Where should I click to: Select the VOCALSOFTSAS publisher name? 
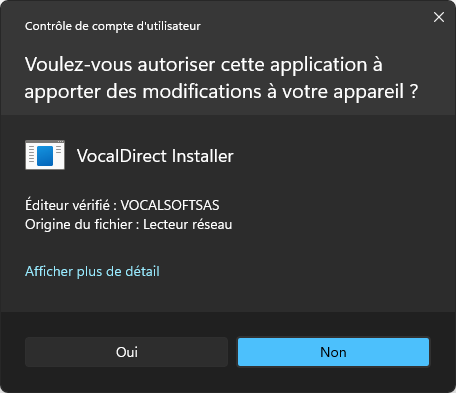tap(170, 205)
